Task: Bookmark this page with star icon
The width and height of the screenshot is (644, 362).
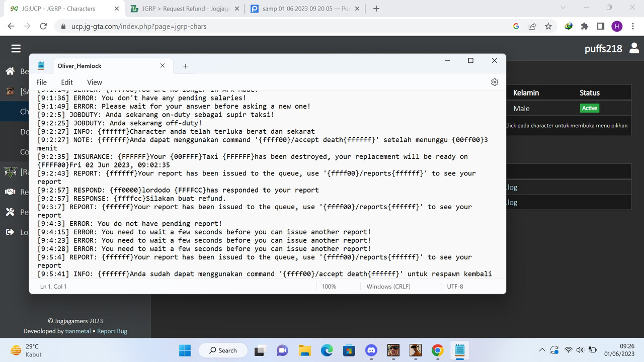Action: click(548, 26)
